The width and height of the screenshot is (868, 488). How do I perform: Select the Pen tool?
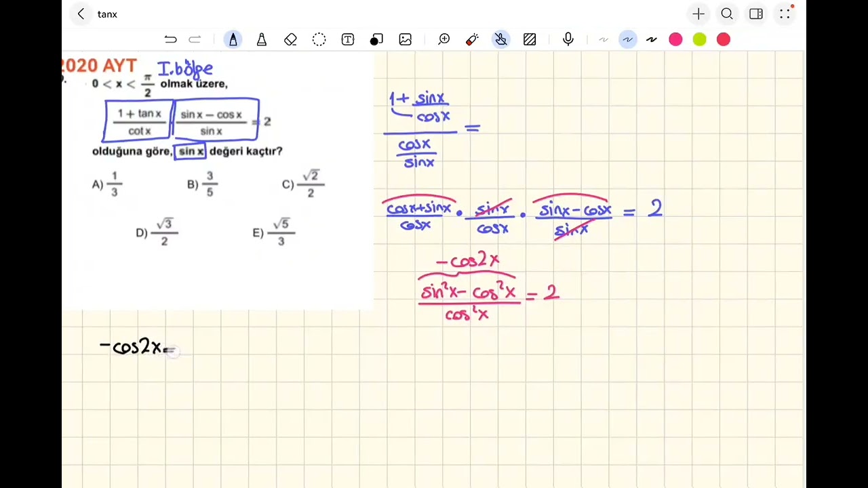(233, 40)
